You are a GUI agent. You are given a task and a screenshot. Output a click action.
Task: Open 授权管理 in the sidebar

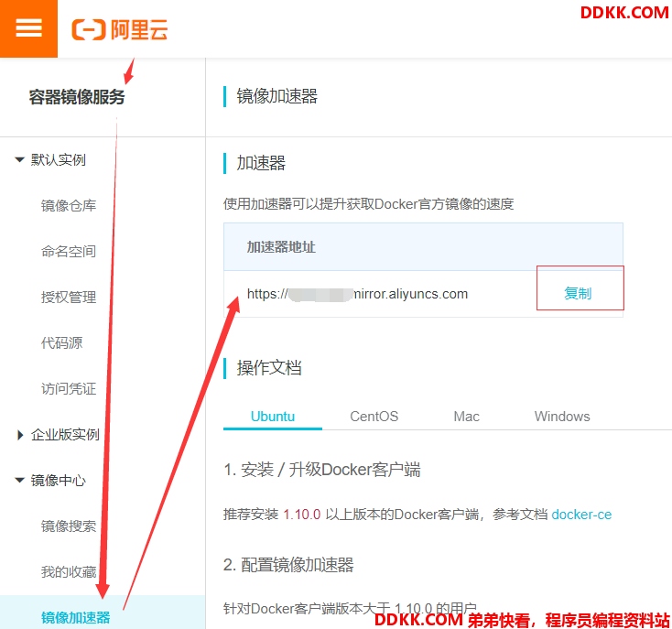click(x=69, y=298)
